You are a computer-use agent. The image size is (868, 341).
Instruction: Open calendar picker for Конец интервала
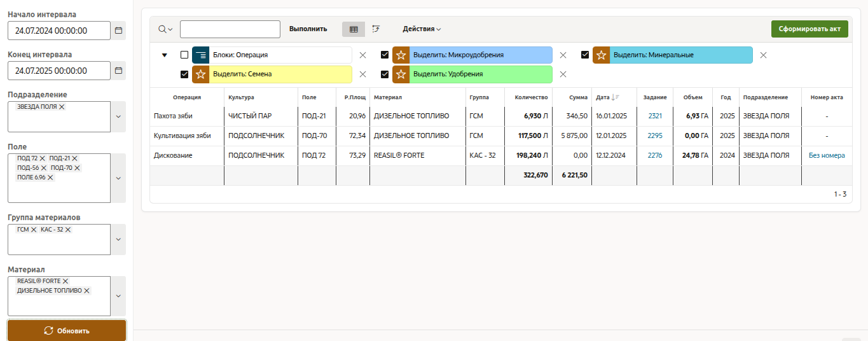pos(118,71)
